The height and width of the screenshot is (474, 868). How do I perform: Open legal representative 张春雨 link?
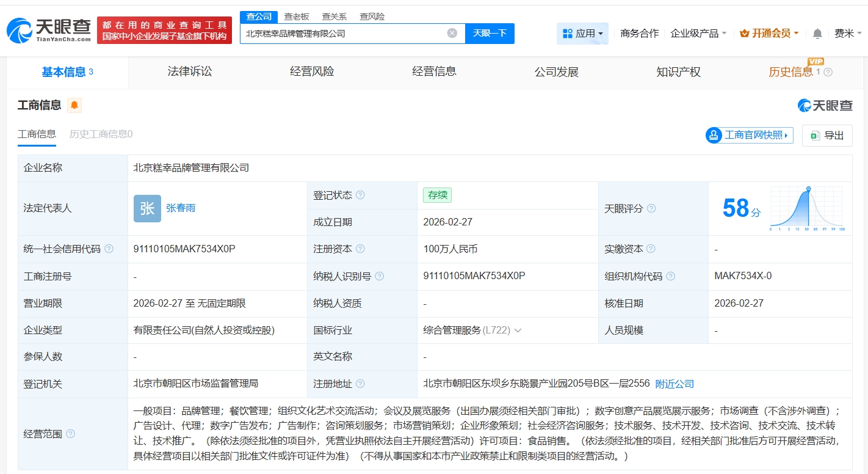[x=181, y=208]
